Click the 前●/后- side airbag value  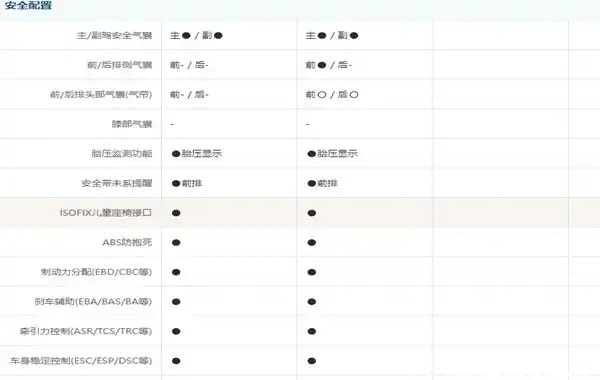point(328,65)
